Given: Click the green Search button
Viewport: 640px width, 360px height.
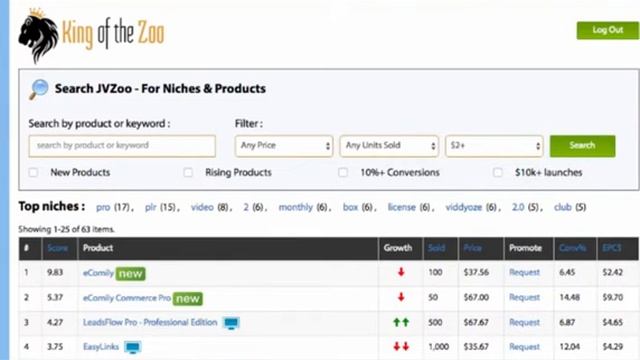Looking at the screenshot, I should 582,146.
